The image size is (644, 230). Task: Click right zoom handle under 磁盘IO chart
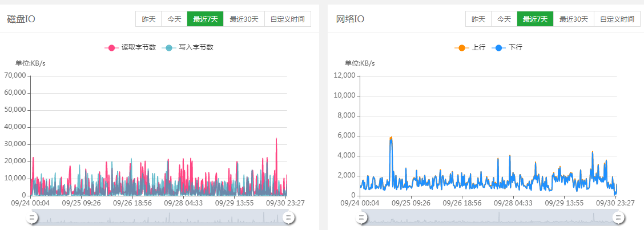(x=288, y=217)
